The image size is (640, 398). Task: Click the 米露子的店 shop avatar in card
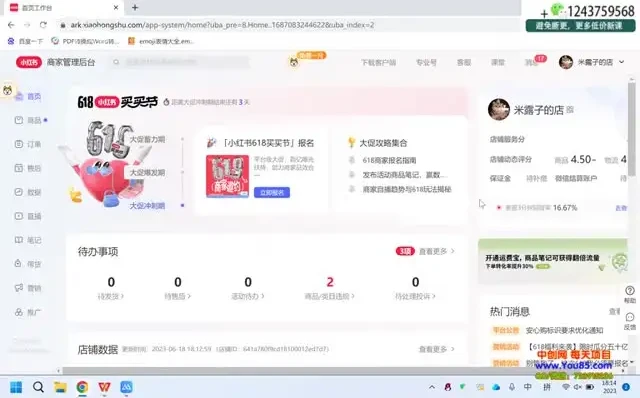[498, 109]
